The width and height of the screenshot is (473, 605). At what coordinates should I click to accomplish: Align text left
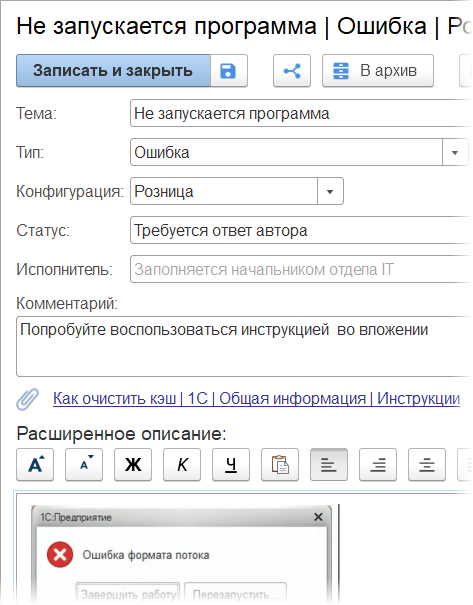click(x=329, y=465)
